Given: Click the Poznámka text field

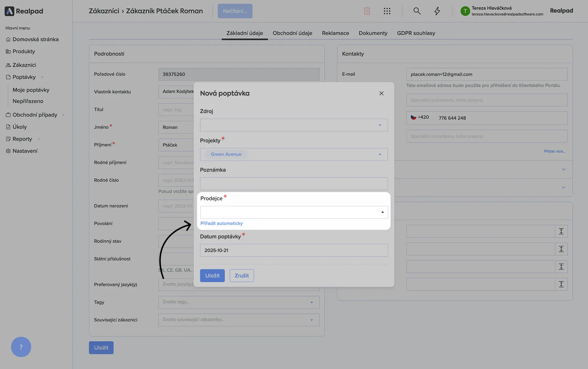Looking at the screenshot, I should point(293,184).
